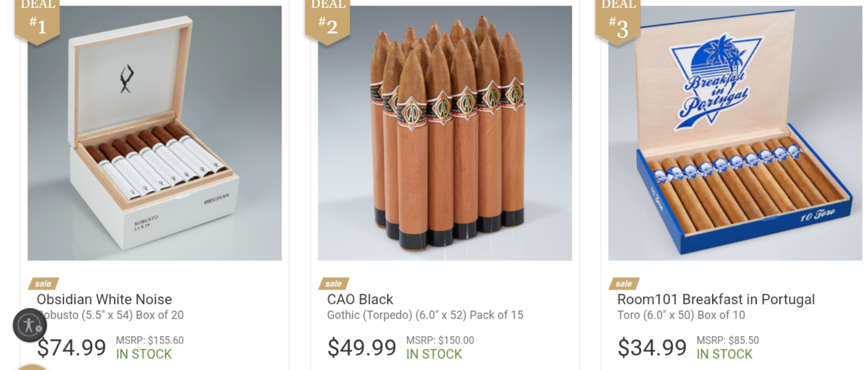Screen dimensions: 868x370
Task: Open the CAO Black product title link
Action: pyautogui.click(x=360, y=300)
